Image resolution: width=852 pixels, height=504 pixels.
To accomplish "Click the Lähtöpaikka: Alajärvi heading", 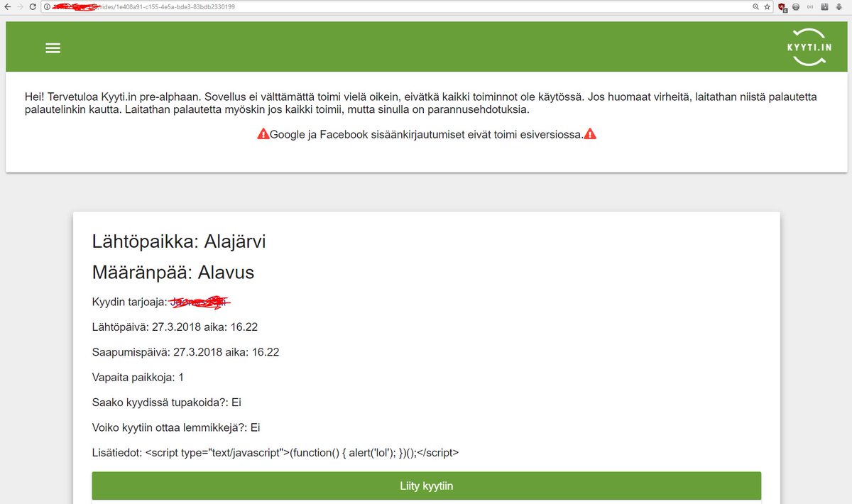I will [179, 241].
